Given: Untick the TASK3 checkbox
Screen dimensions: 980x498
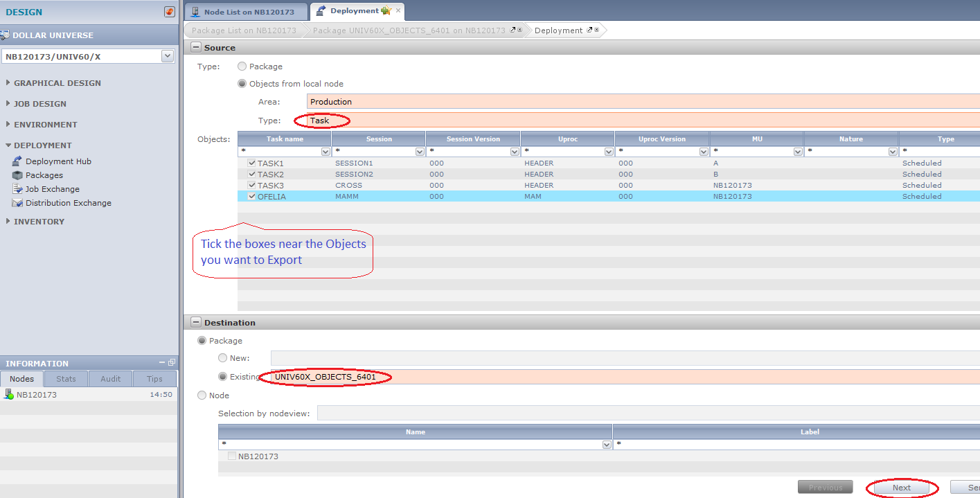Looking at the screenshot, I should (252, 186).
